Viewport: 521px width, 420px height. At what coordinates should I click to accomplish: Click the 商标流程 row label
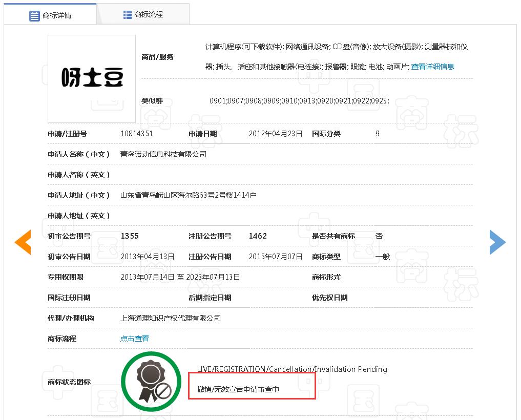(62, 339)
